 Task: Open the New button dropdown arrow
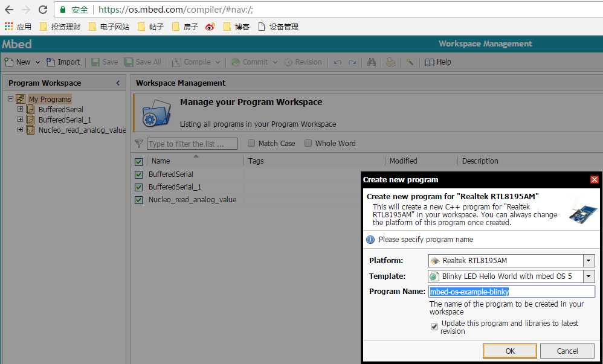pyautogui.click(x=37, y=62)
